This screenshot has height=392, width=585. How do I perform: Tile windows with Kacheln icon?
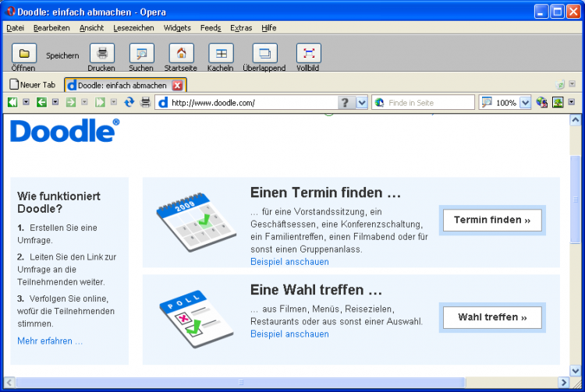[221, 54]
